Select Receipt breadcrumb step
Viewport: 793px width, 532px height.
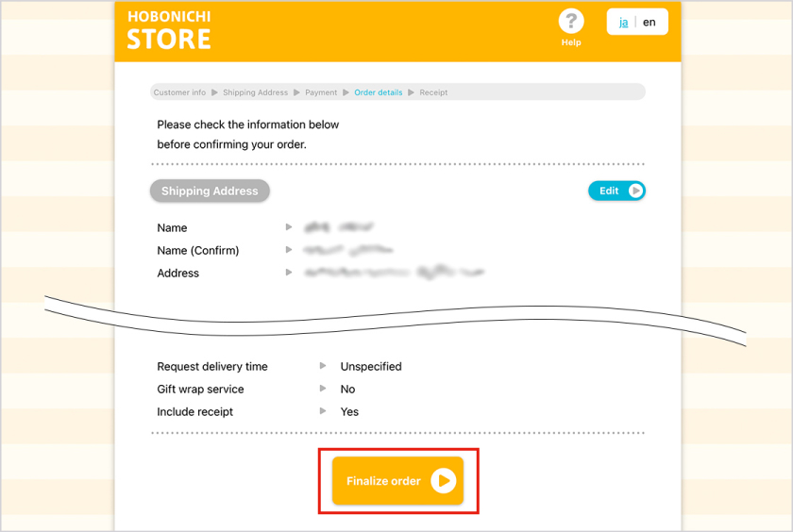click(433, 92)
